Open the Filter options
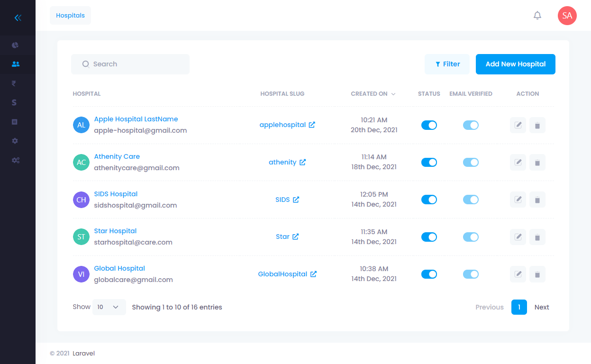Image resolution: width=591 pixels, height=364 pixels. click(x=447, y=64)
